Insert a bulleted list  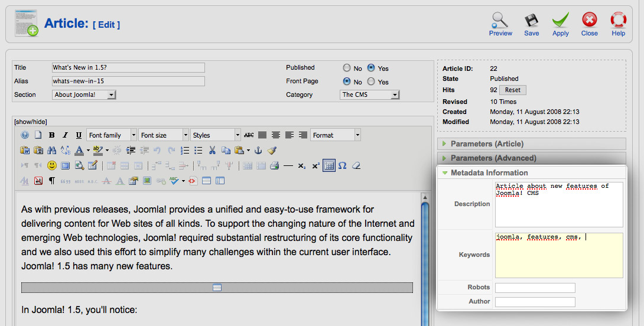199,150
